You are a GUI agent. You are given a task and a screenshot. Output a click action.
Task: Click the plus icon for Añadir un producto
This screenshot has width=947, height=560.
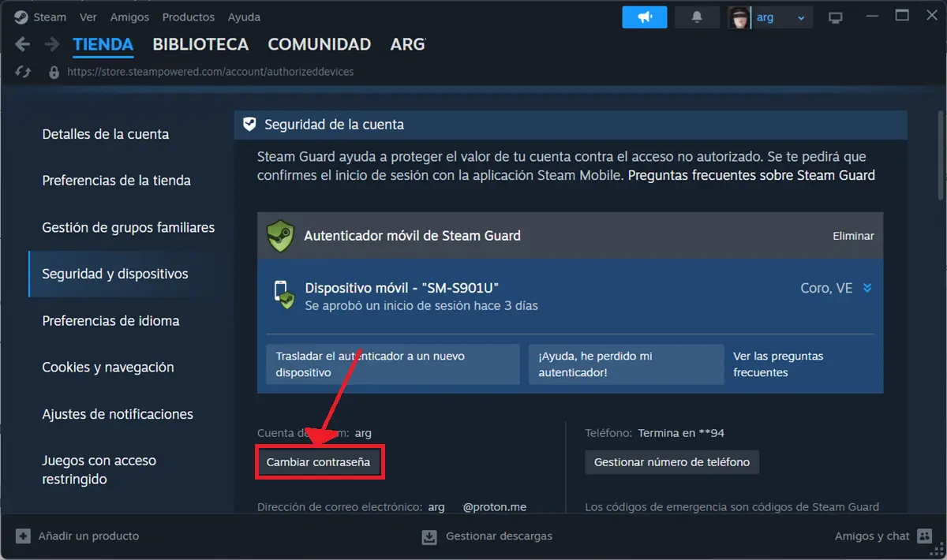point(23,536)
